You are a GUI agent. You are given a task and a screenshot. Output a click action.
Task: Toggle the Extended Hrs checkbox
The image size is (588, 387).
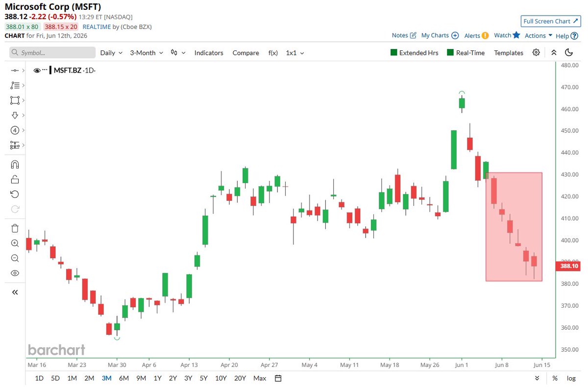click(394, 53)
